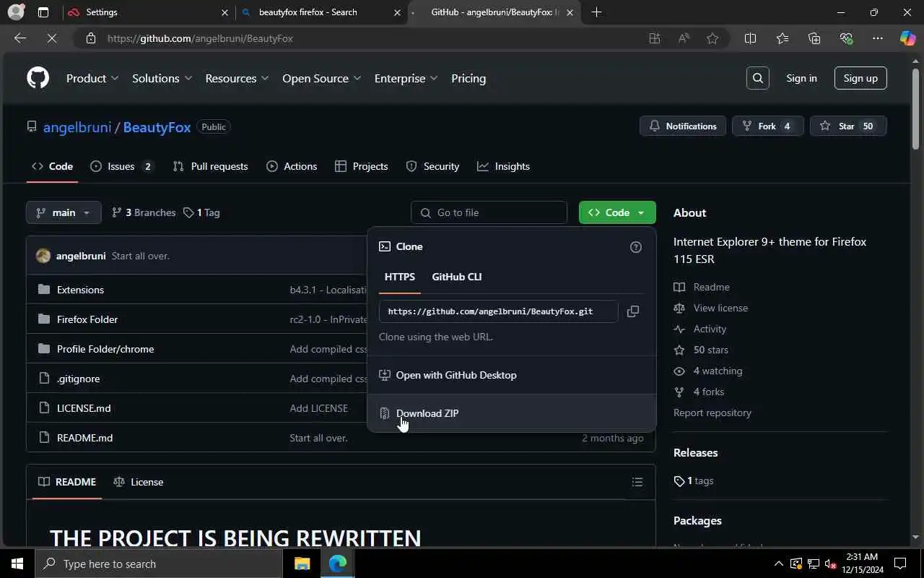
Task: Switch to the License readme tab
Action: (138, 482)
